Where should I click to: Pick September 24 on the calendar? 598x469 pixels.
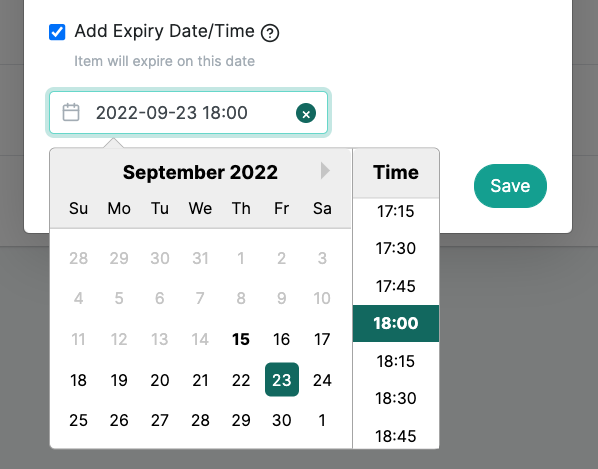pos(322,380)
